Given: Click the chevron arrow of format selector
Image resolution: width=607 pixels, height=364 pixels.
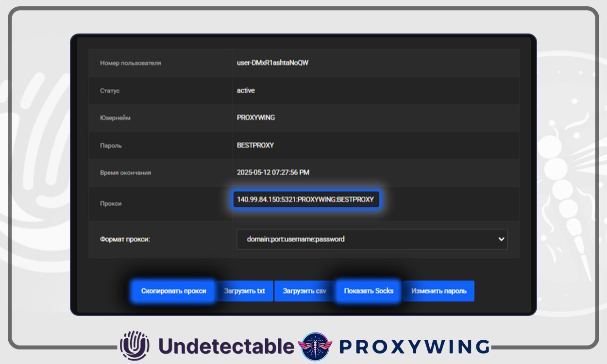Looking at the screenshot, I should point(501,239).
